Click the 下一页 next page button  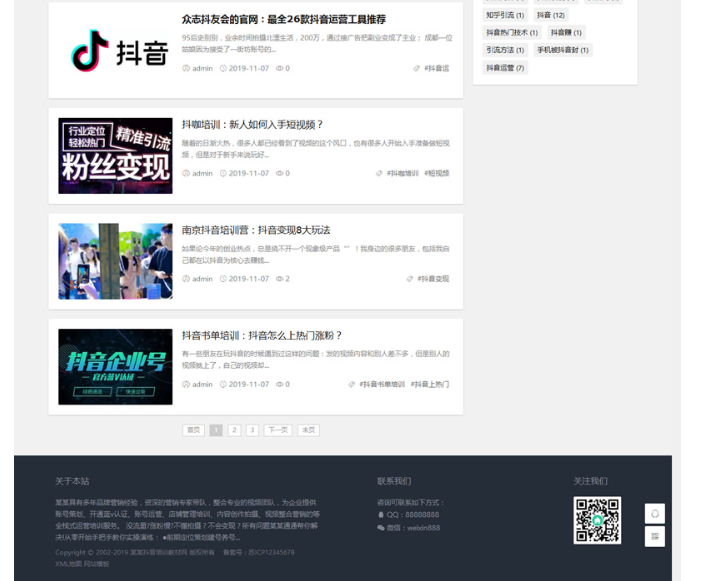pyautogui.click(x=277, y=430)
